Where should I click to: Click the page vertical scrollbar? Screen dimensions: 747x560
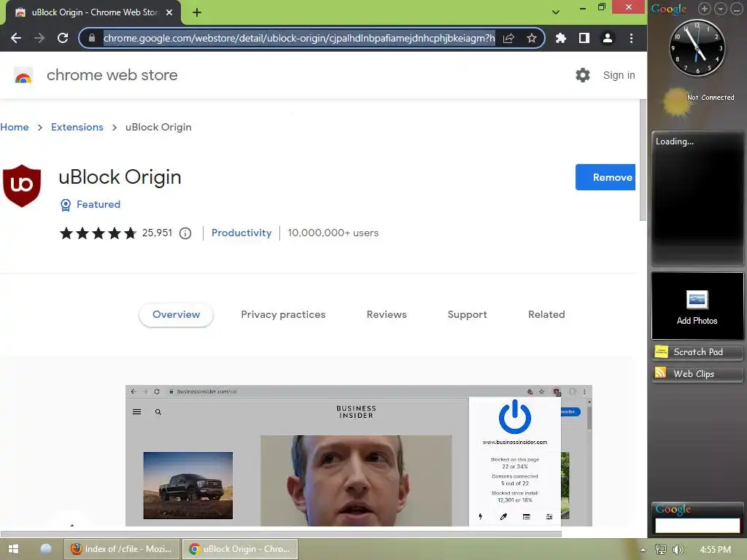click(643, 160)
